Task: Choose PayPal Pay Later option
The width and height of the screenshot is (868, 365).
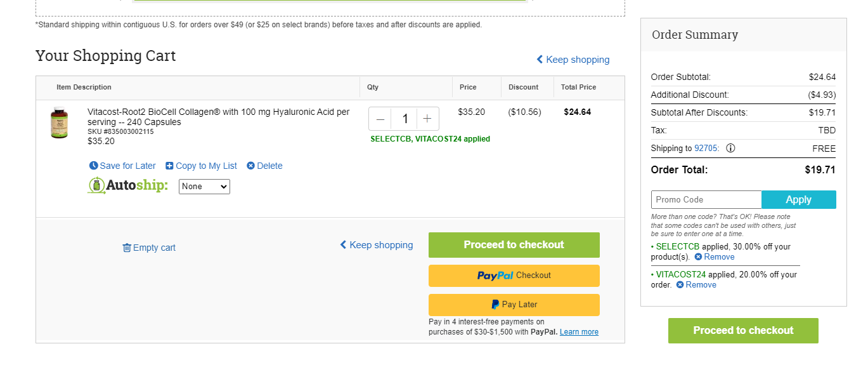Action: click(514, 305)
